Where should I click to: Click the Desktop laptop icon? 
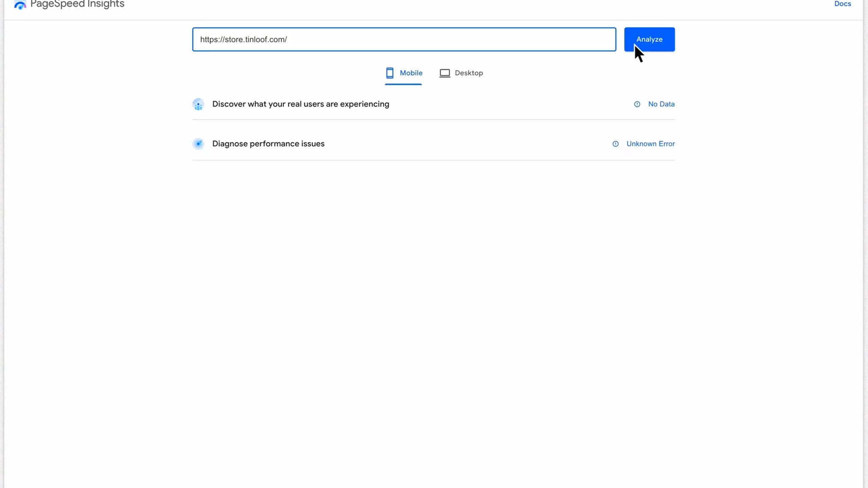coord(445,73)
